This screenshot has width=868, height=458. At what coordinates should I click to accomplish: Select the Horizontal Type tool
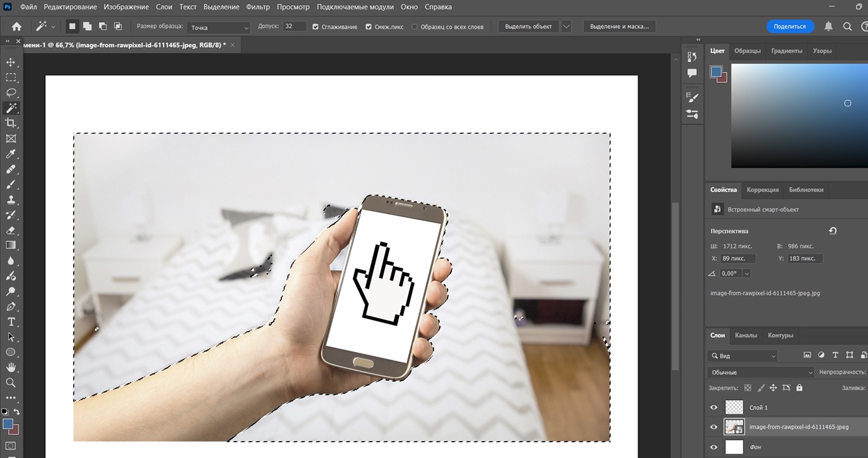(11, 322)
